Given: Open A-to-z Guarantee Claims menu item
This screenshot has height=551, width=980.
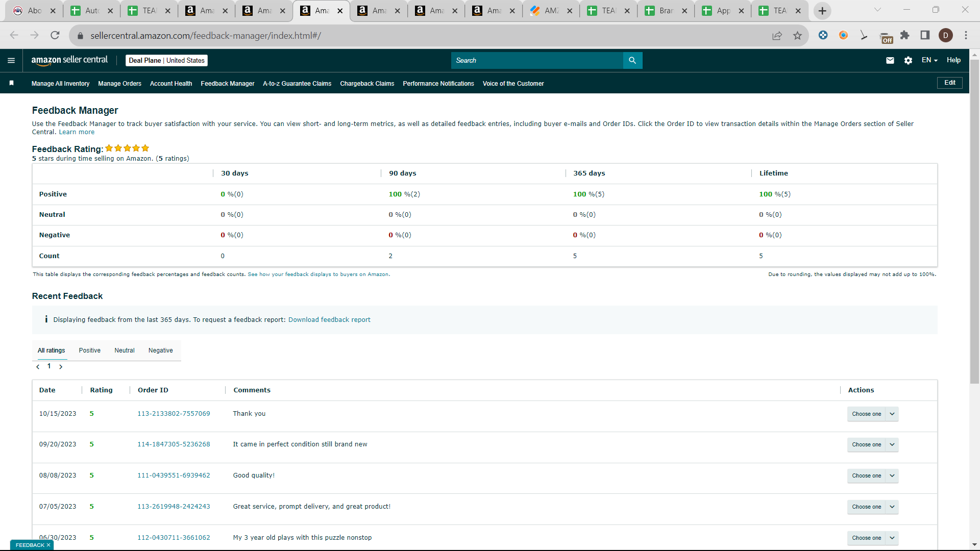Looking at the screenshot, I should 297,84.
